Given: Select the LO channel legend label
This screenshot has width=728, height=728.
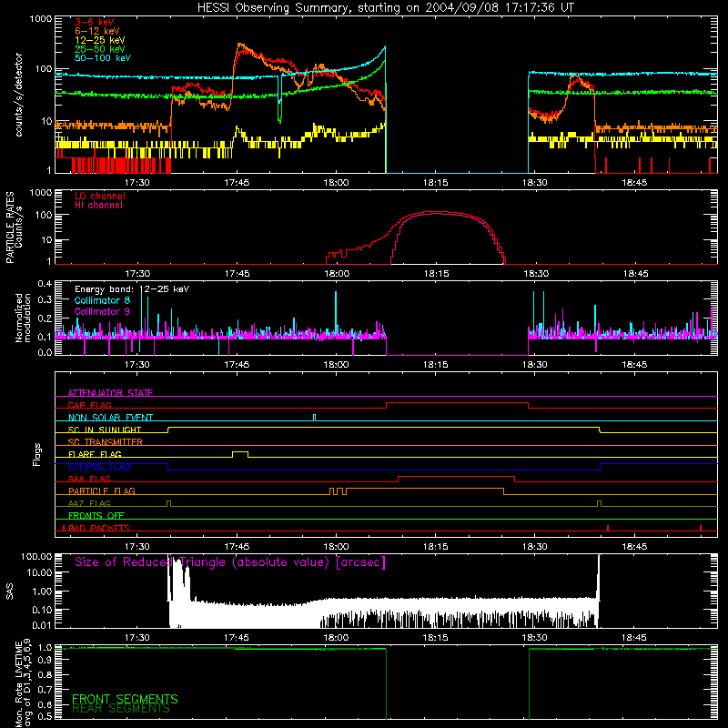Looking at the screenshot, I should click(x=100, y=196).
